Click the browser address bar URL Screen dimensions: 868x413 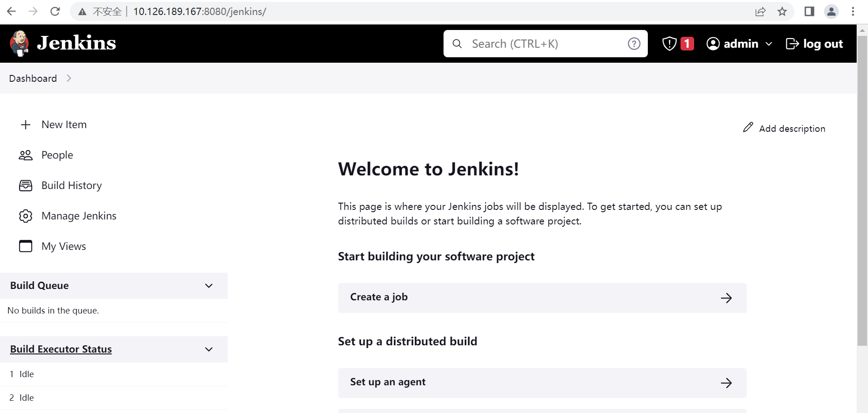pyautogui.click(x=200, y=11)
